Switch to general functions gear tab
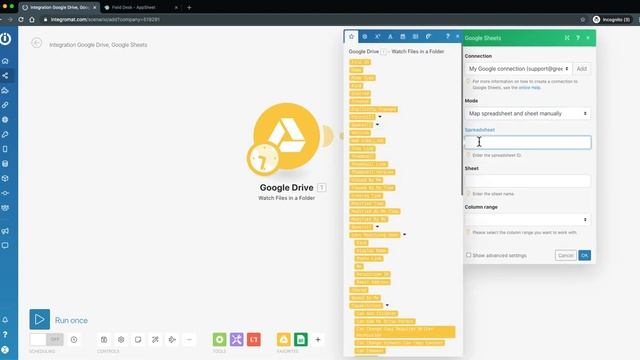640x360 pixels. (364, 36)
